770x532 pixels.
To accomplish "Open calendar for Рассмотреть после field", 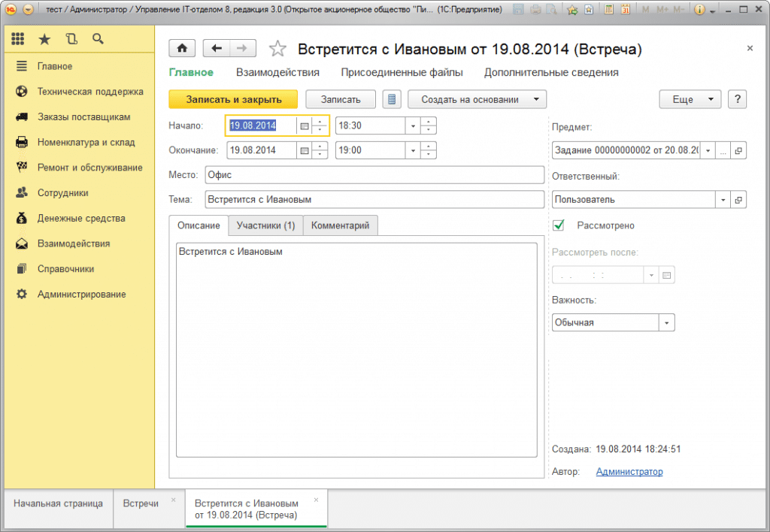I will tap(666, 275).
